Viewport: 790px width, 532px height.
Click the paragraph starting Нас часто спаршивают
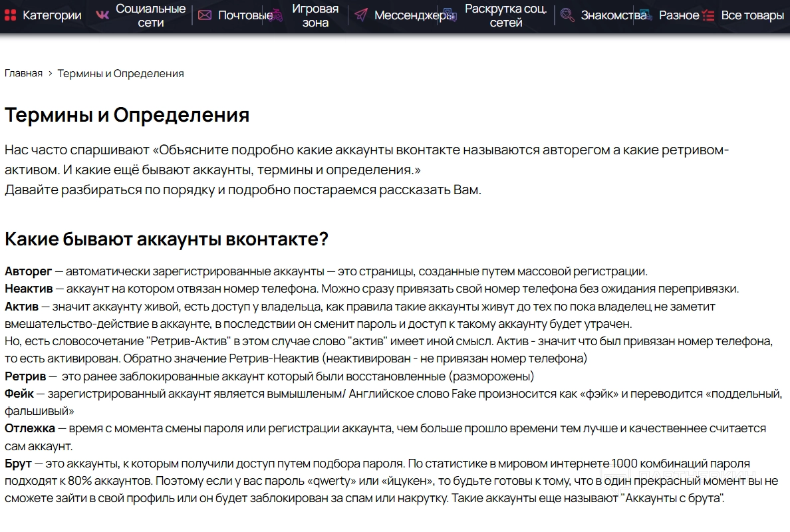coord(367,160)
